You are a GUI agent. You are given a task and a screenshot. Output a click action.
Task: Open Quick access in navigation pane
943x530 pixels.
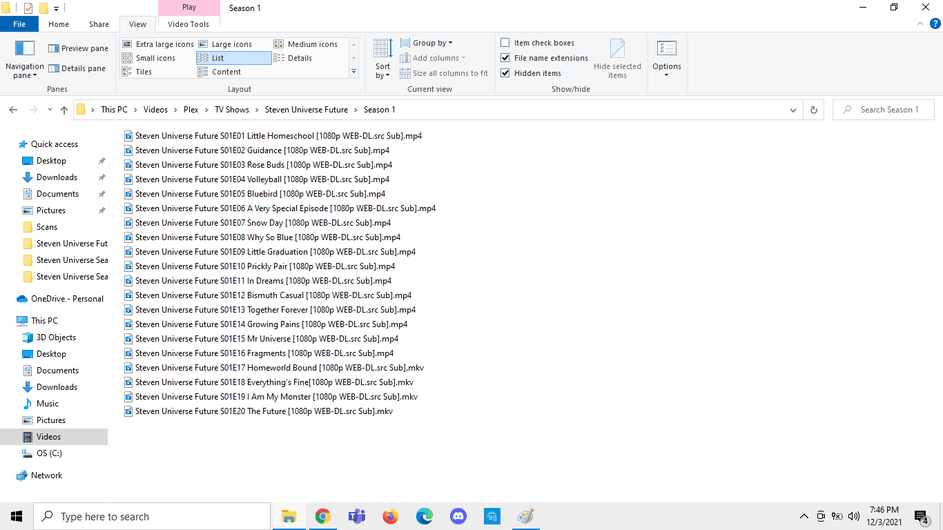coord(54,144)
